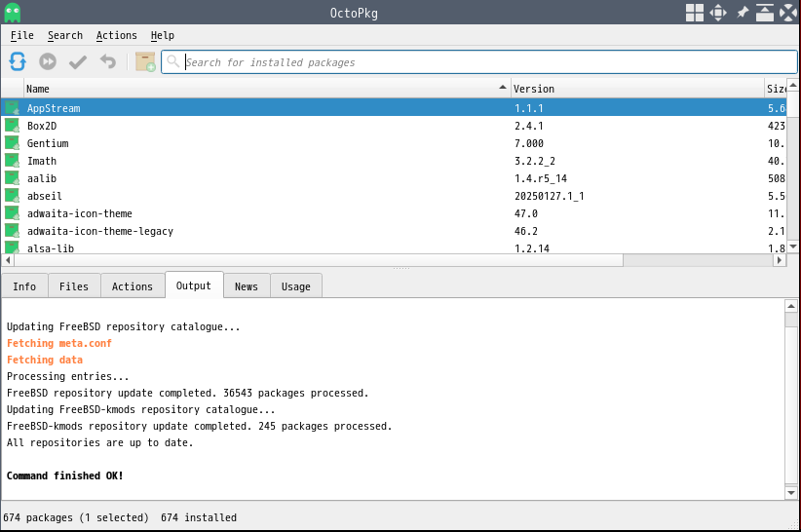Select the abseil package name
The width and height of the screenshot is (801, 532).
point(45,196)
